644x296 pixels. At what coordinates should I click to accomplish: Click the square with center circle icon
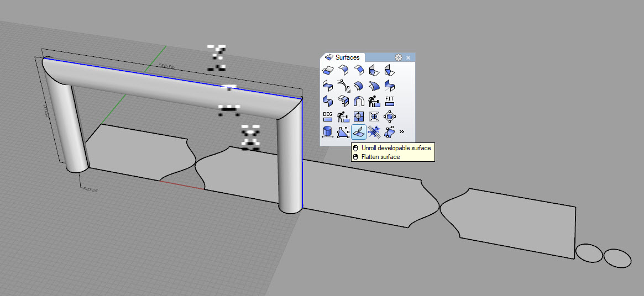(x=359, y=117)
